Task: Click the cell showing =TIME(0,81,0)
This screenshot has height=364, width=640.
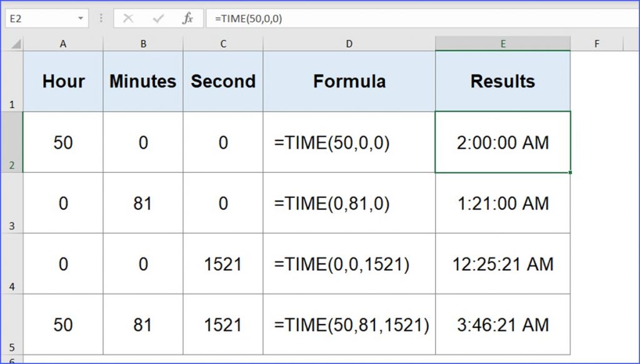Action: click(349, 203)
